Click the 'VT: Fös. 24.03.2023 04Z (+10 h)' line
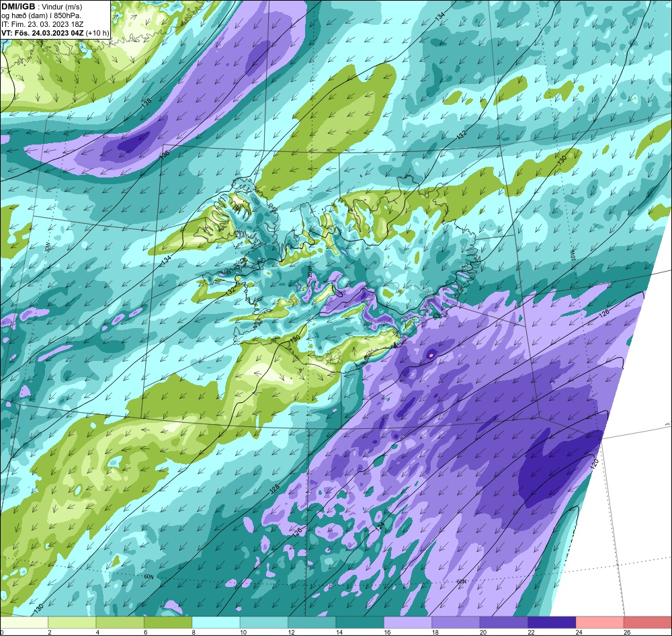Viewport: 672px width, 636px height. [x=55, y=33]
